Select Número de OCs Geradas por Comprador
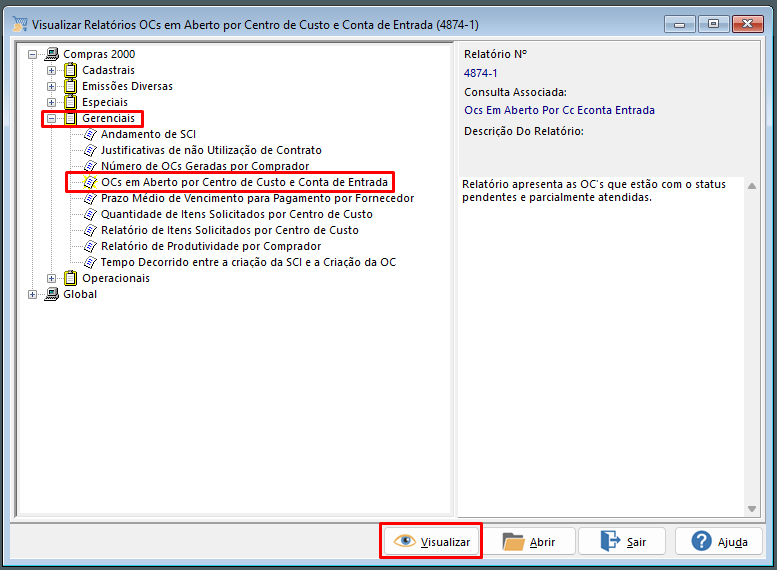 pyautogui.click(x=205, y=166)
